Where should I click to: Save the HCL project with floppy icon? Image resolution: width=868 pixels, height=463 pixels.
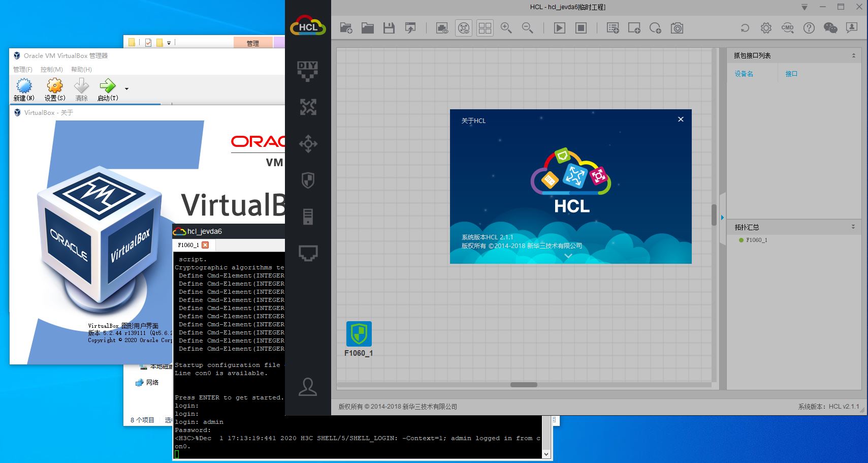click(389, 28)
